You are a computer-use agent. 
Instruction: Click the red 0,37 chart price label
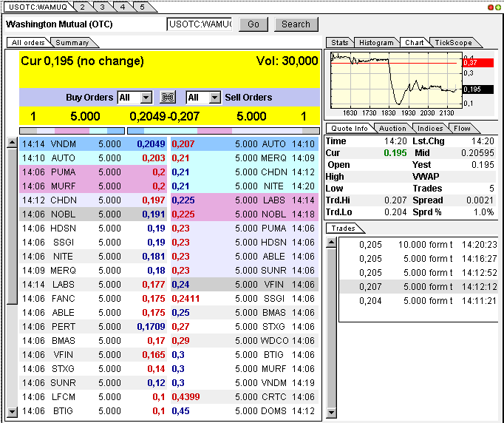478,62
